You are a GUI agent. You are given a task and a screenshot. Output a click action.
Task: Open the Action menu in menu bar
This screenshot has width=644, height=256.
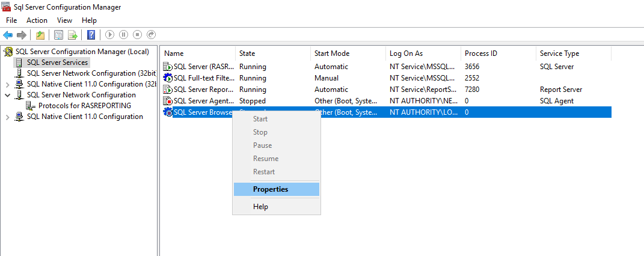click(37, 20)
